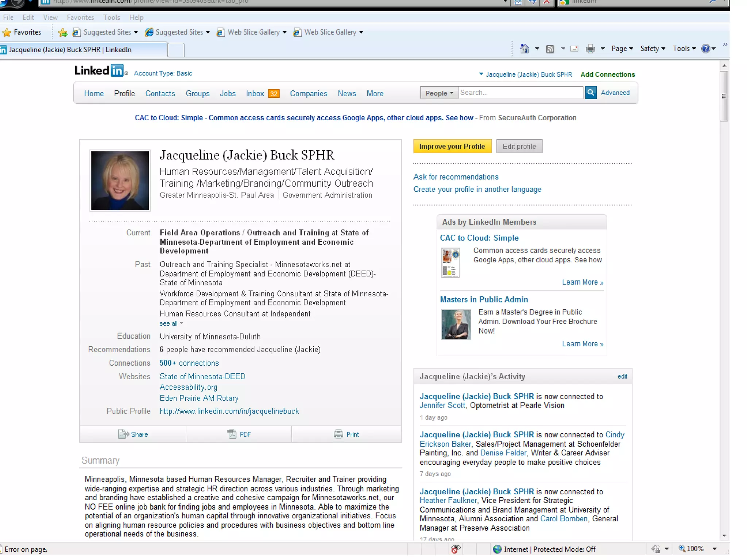
Task: Click the Improve your Profile button
Action: point(452,146)
